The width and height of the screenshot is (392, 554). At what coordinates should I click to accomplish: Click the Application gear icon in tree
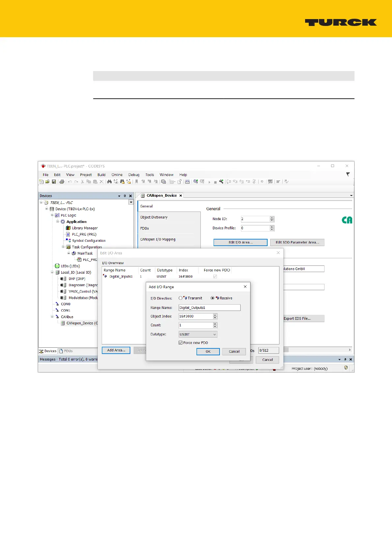coord(63,222)
